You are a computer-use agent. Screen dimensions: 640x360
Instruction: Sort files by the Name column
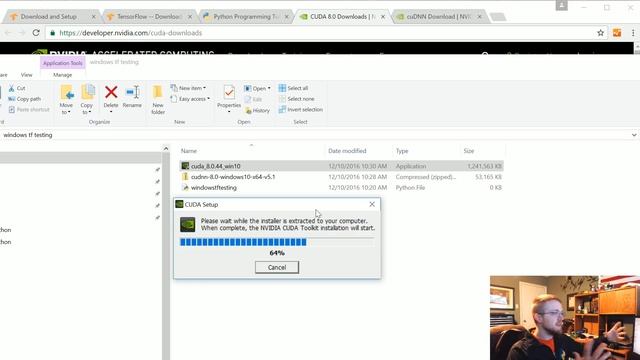coord(189,151)
